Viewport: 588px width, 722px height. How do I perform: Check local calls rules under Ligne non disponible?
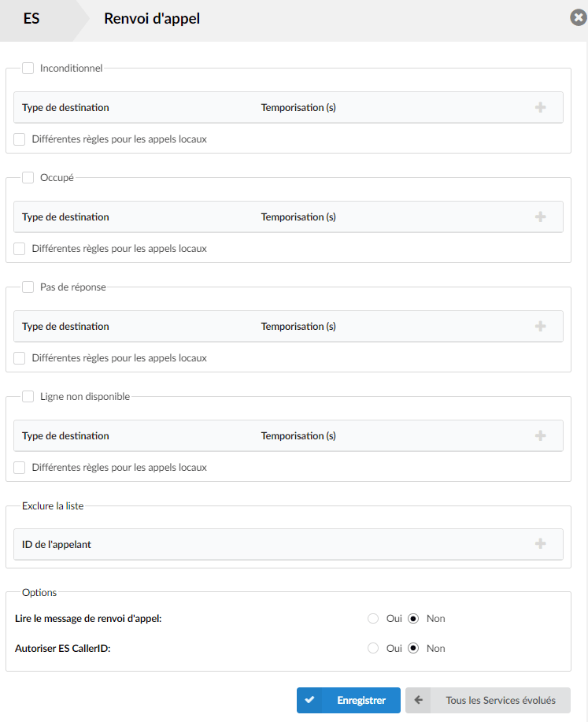tap(20, 468)
